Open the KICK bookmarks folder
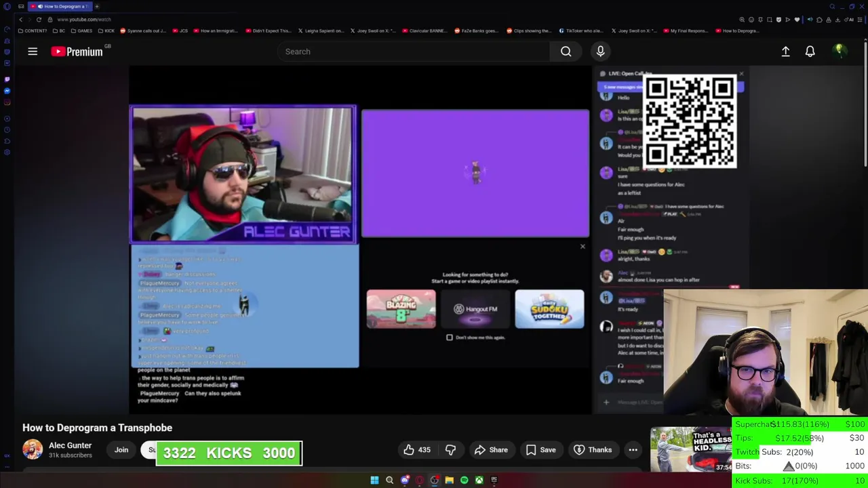The height and width of the screenshot is (488, 868). point(107,30)
